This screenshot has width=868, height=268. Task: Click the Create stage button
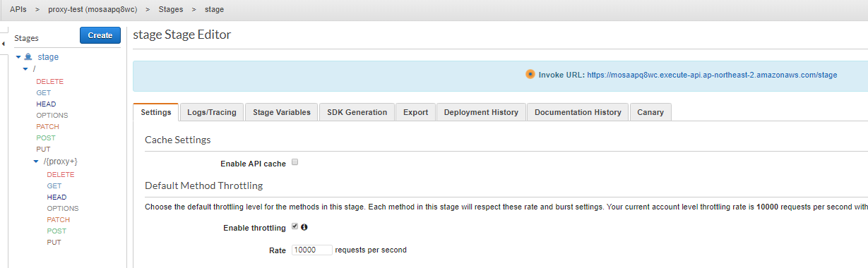[x=100, y=35]
